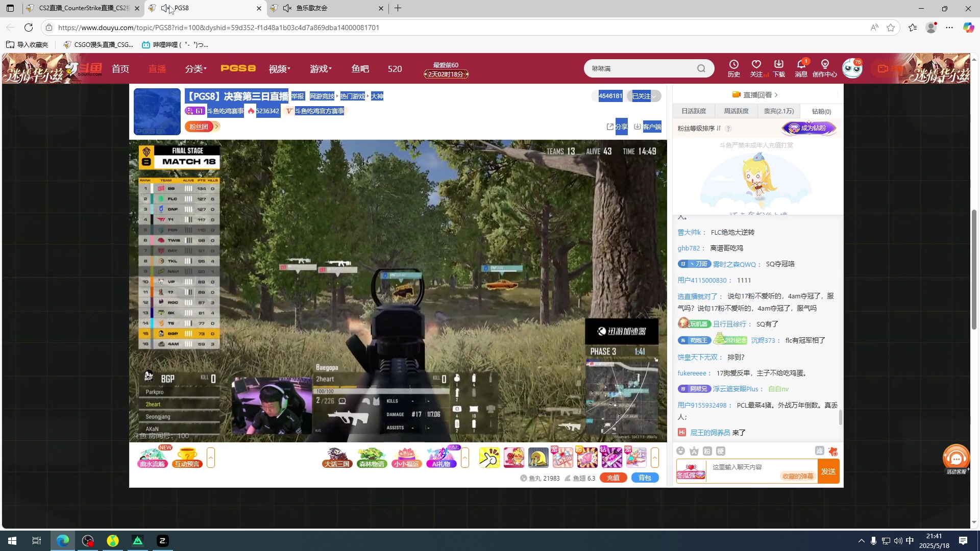Send the yellow clapping-hand gift
Image resolution: width=980 pixels, height=551 pixels.
pyautogui.click(x=489, y=458)
